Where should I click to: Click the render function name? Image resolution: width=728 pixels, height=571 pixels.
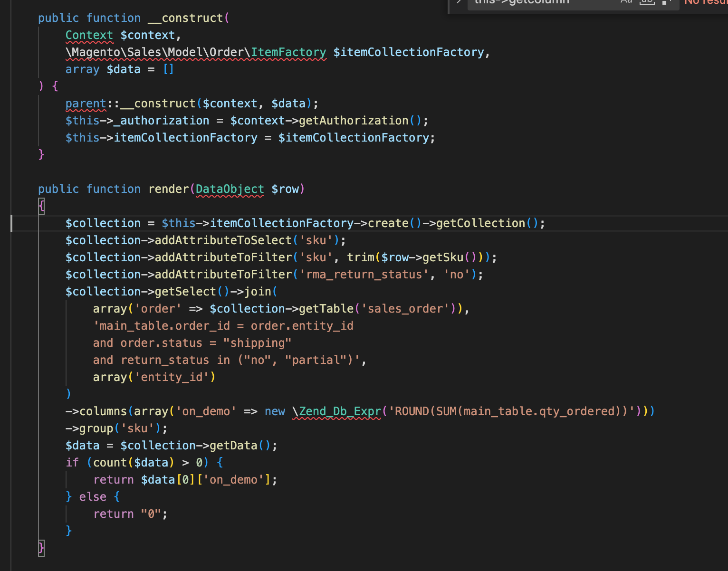point(169,189)
